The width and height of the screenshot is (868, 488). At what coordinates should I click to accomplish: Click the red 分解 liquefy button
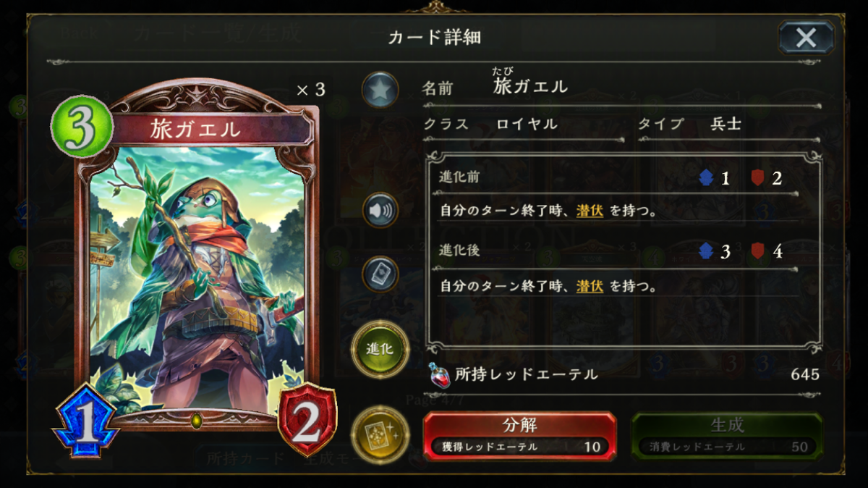click(519, 435)
